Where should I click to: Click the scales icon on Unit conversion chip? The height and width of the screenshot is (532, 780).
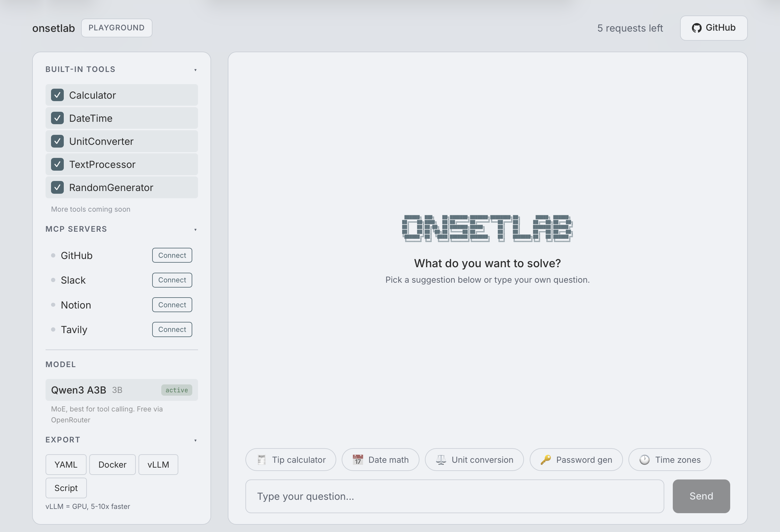pos(441,459)
